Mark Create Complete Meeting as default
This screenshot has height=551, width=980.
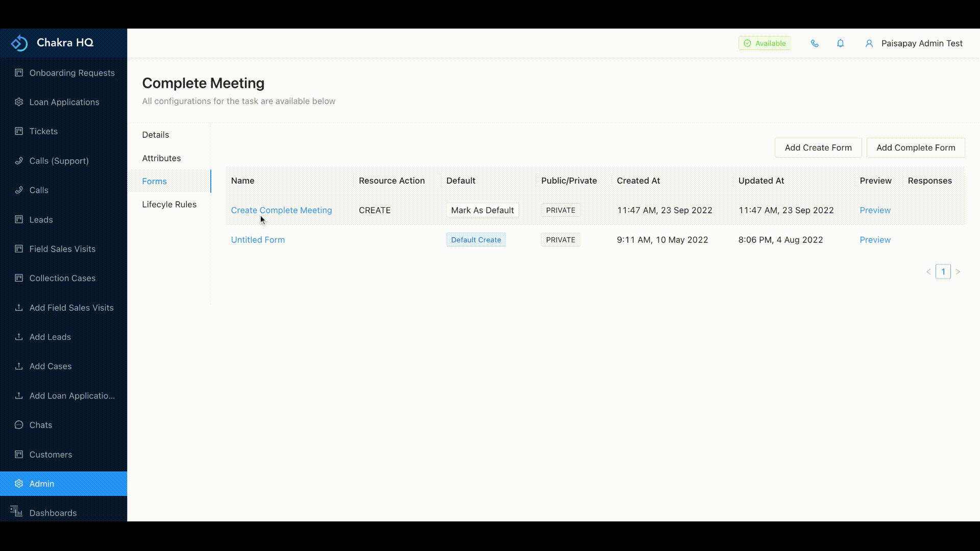pos(482,210)
